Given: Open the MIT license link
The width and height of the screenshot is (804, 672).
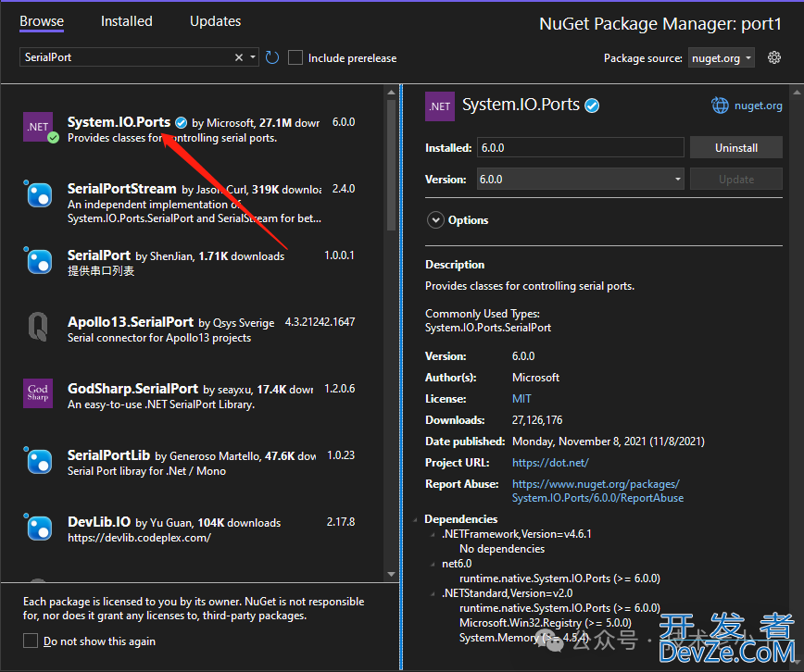Looking at the screenshot, I should 521,399.
